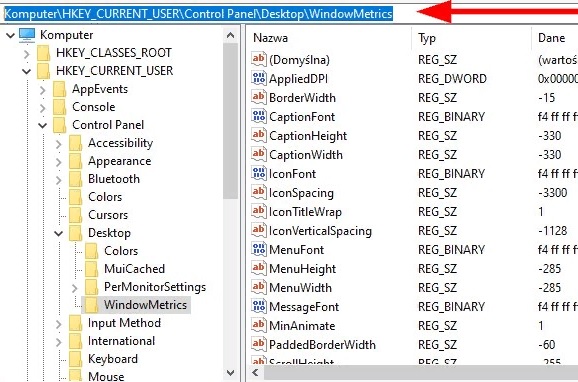Click the REG_DWORD type of AppliedDPI
578x382 pixels.
(452, 79)
